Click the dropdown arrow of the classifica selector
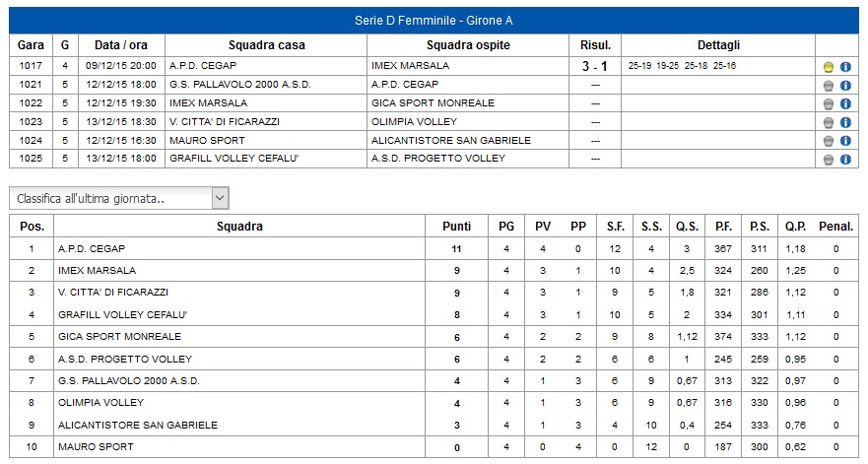The width and height of the screenshot is (868, 464). [221, 198]
